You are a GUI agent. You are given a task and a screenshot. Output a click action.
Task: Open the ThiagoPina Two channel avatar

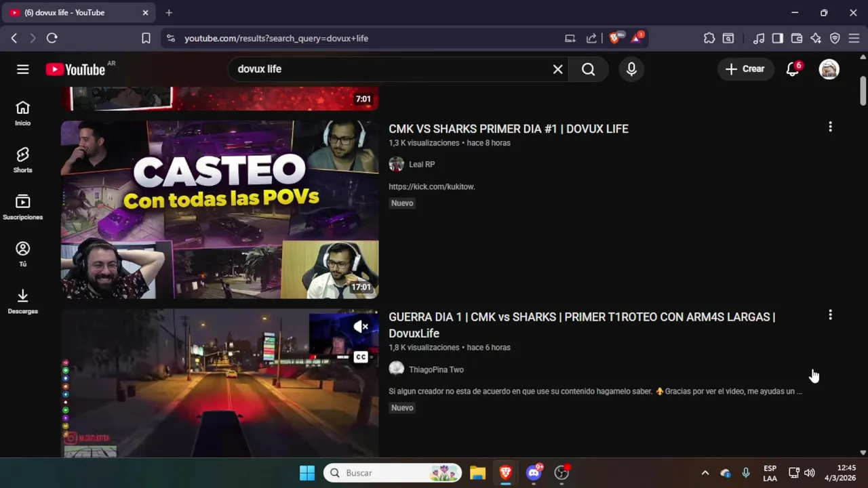(397, 369)
